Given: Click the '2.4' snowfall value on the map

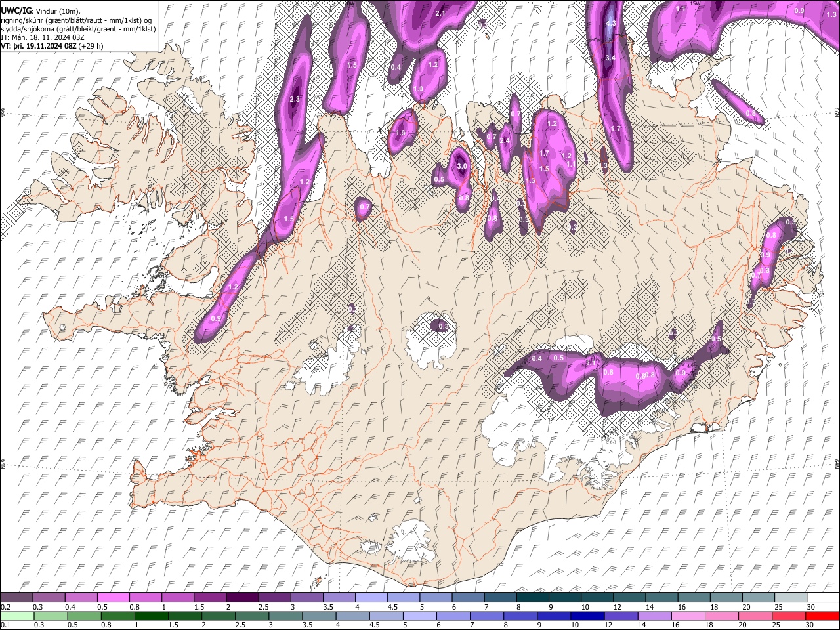Looking at the screenshot, I should [505, 141].
